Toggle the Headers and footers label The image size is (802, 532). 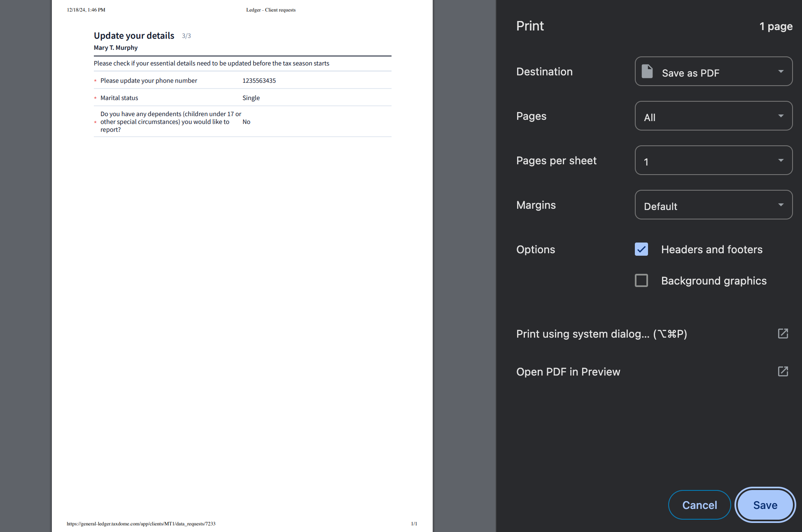coord(711,250)
